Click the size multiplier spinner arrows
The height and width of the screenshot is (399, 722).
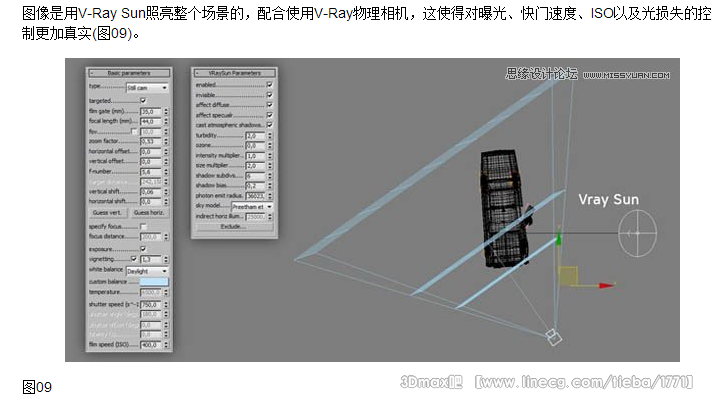pos(270,166)
